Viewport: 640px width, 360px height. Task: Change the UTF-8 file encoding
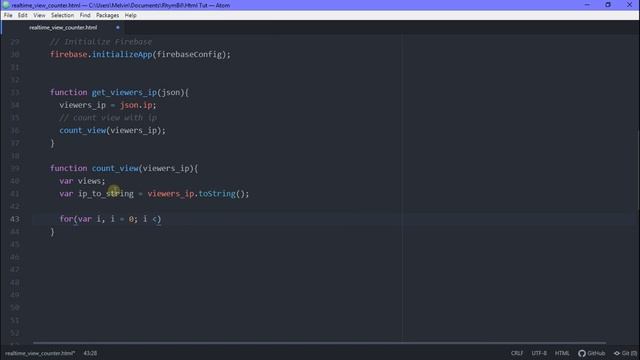tap(539, 353)
